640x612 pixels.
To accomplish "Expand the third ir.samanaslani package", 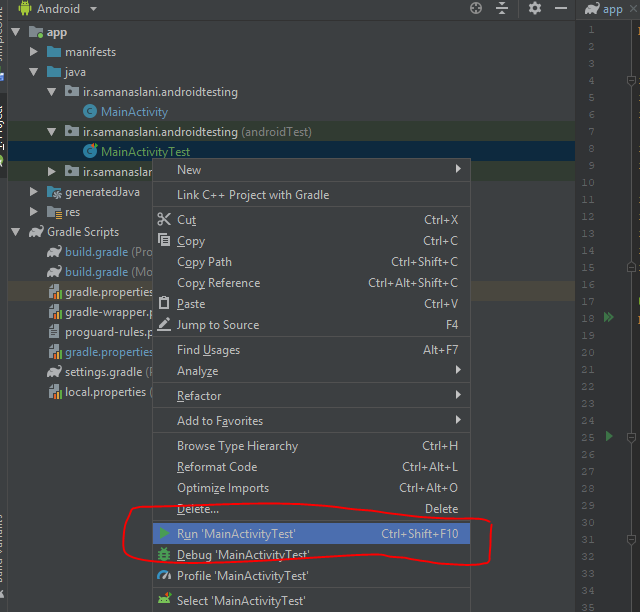I will (52, 171).
